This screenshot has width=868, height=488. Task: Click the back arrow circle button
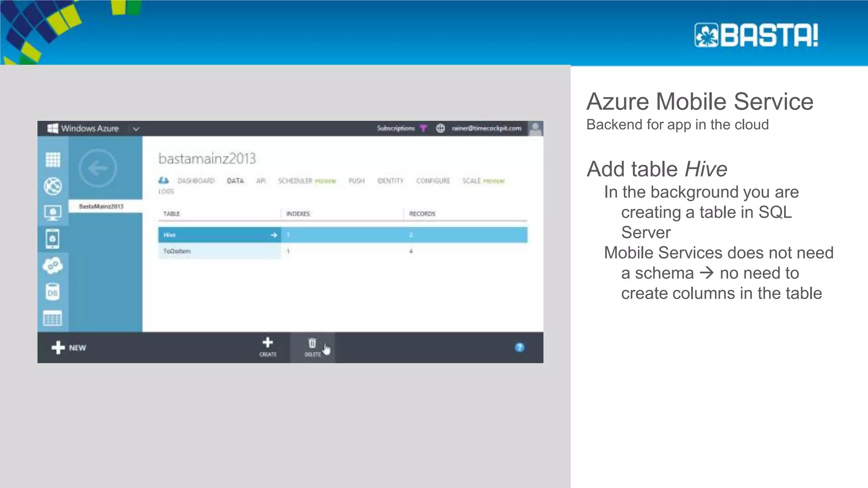tap(98, 168)
